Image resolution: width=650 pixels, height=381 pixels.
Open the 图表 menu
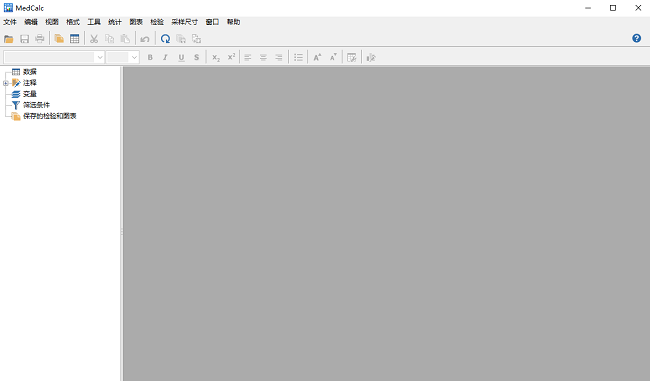[x=136, y=22]
